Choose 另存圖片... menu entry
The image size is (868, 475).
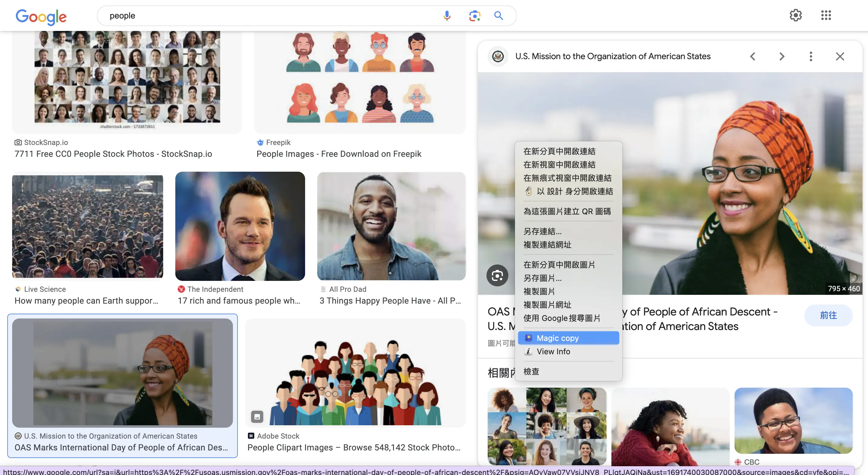(568, 278)
